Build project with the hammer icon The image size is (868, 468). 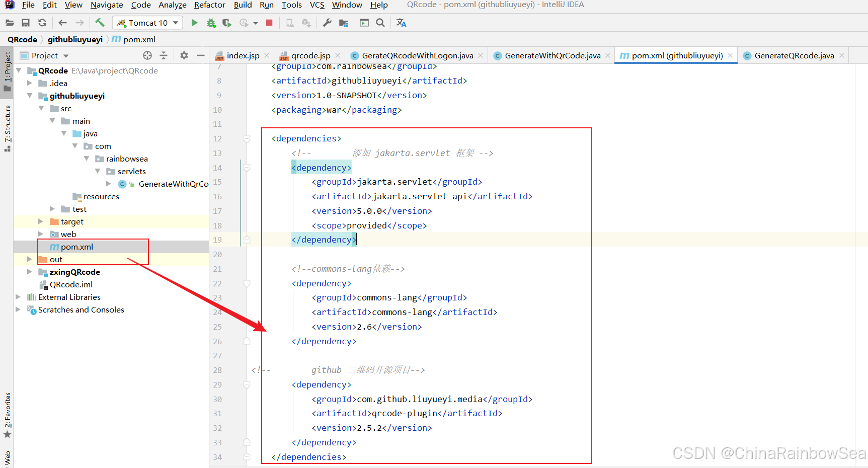(x=100, y=23)
